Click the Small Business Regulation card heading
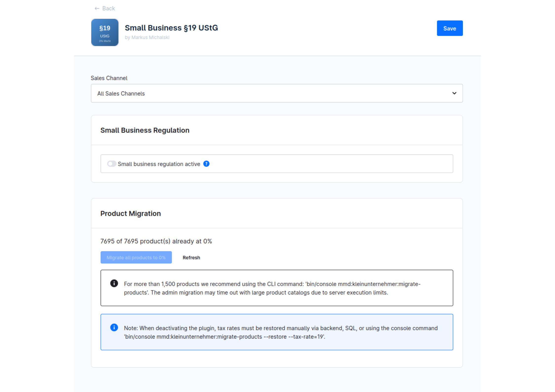Screen dimensions: 555x392 pyautogui.click(x=145, y=130)
